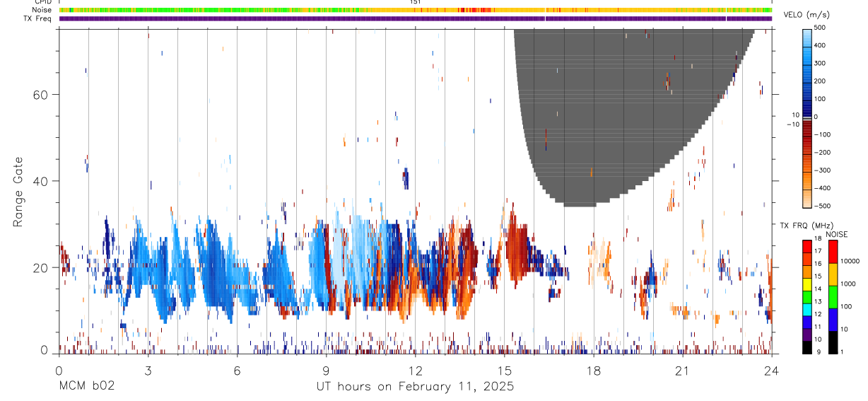Click the TX FRQ color scale bar

point(808,296)
